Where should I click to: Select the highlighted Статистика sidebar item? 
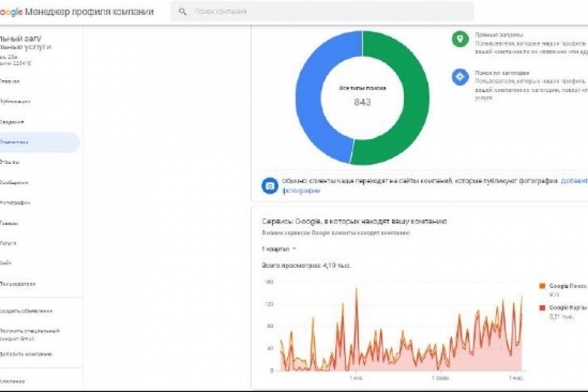point(39,142)
